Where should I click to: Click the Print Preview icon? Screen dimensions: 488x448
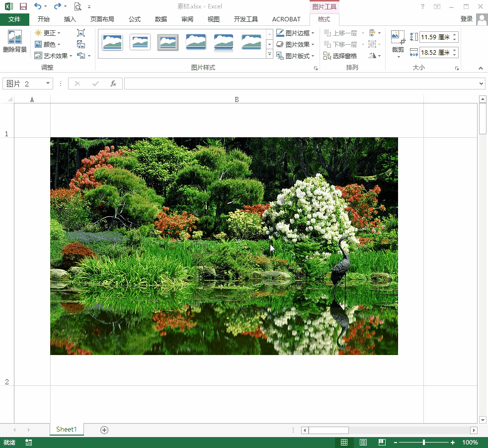point(78,6)
